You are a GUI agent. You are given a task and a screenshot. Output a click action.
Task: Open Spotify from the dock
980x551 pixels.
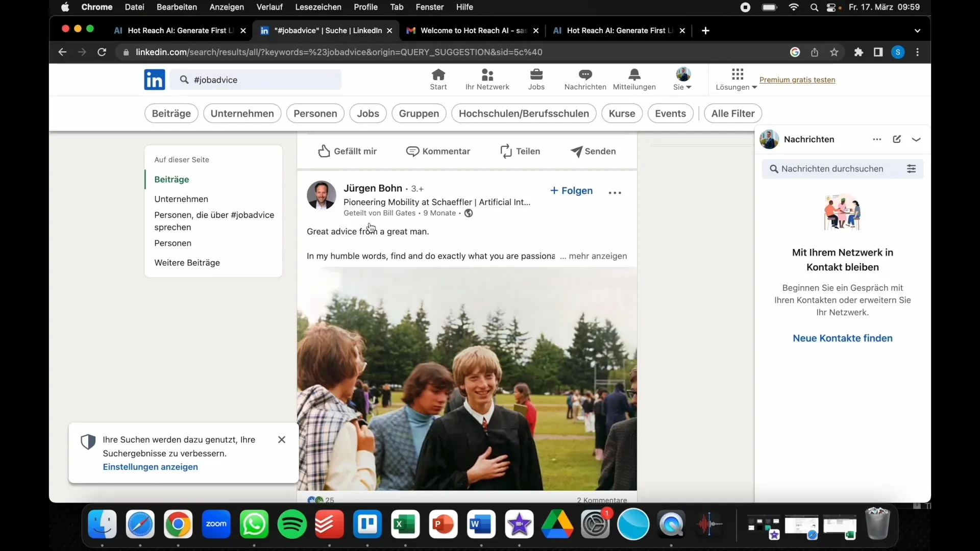point(292,524)
